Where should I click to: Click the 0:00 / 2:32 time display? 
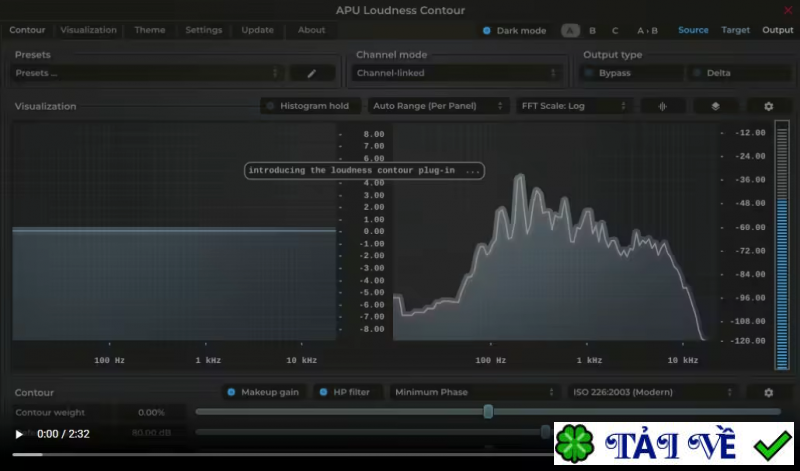pos(63,434)
